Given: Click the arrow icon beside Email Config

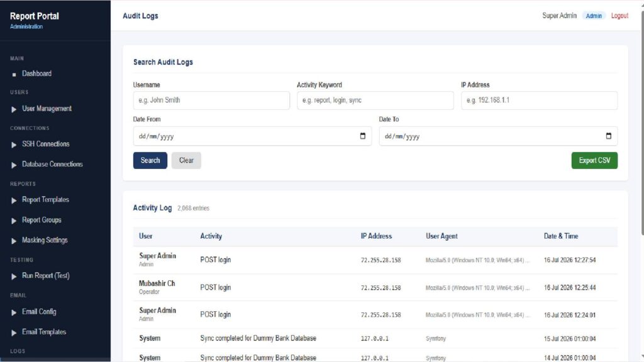Looking at the screenshot, I should [x=14, y=312].
